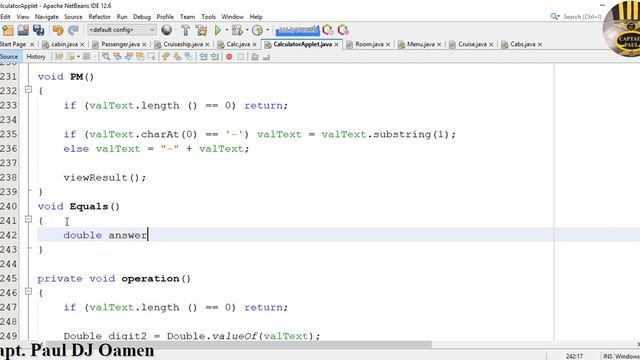Click the horizontal editor scrollbar
Viewport: 640px width, 360px height.
(238, 344)
